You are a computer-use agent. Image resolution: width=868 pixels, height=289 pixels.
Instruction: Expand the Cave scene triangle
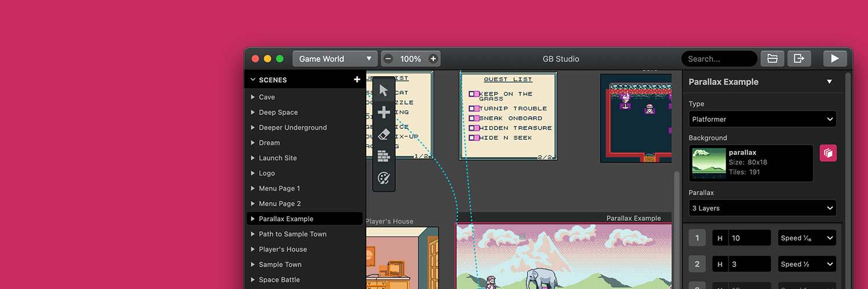pyautogui.click(x=253, y=97)
